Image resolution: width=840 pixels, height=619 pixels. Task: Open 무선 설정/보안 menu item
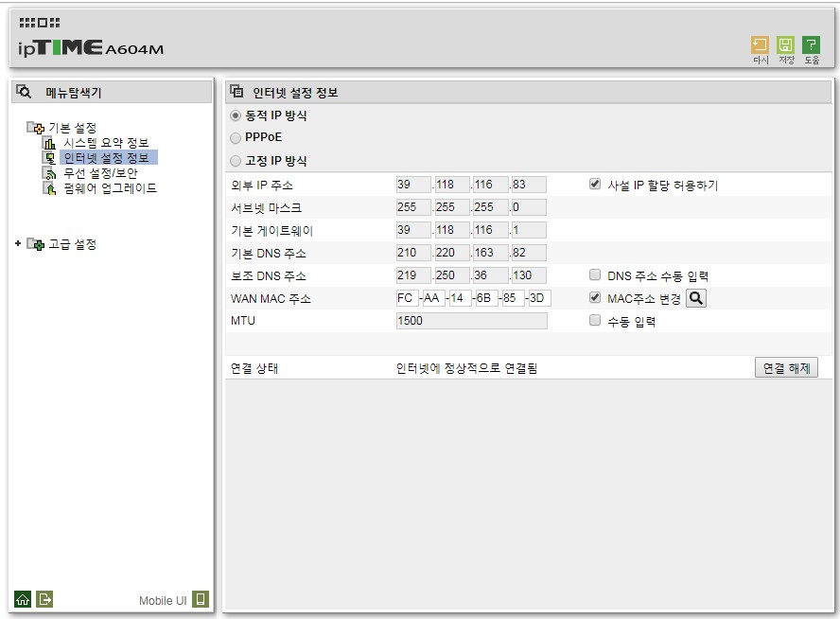click(x=100, y=173)
